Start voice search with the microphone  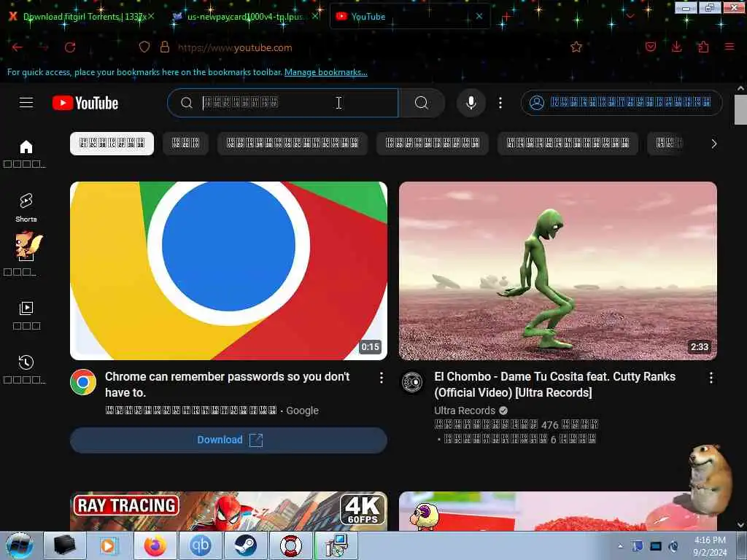tap(471, 103)
